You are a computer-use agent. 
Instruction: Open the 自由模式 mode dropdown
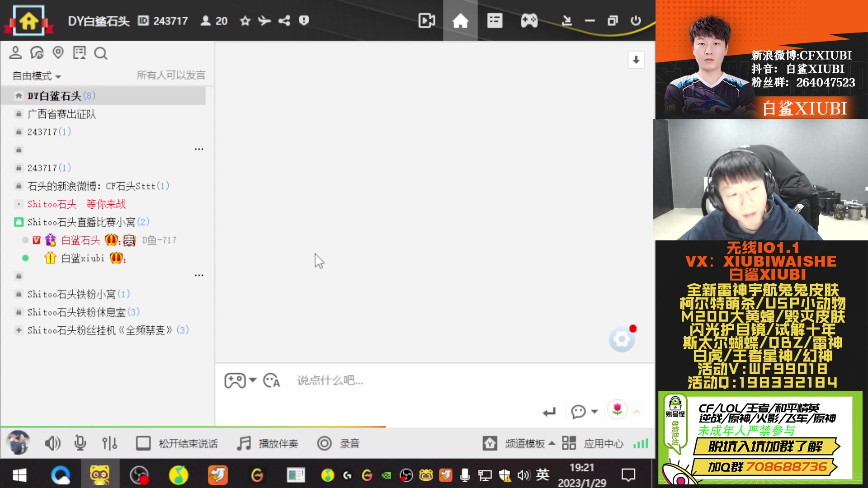click(x=37, y=76)
